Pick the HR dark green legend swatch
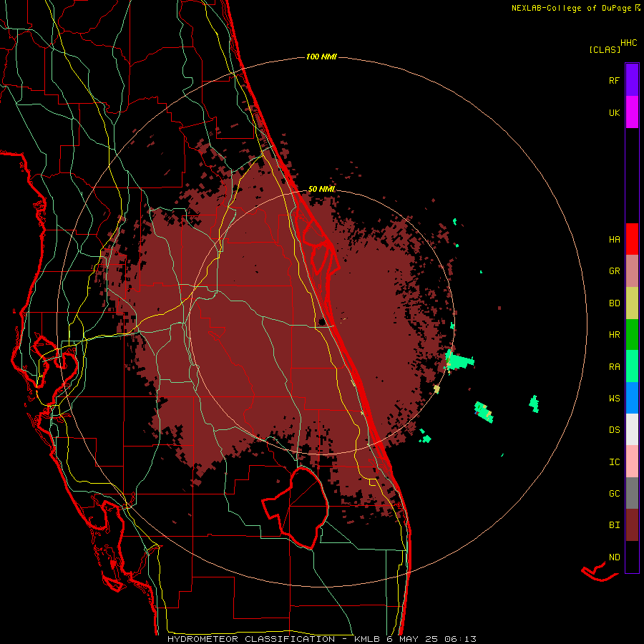Viewport: 644px width, 644px height. tap(632, 334)
